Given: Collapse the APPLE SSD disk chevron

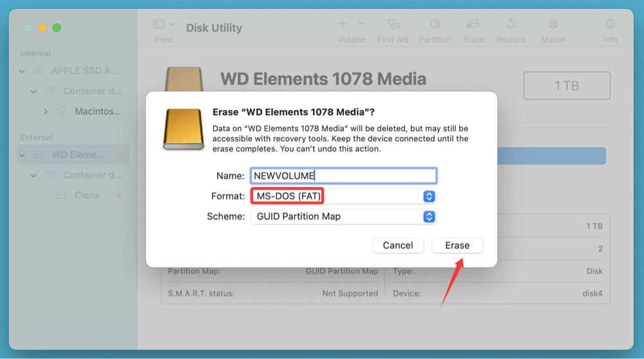Looking at the screenshot, I should pos(22,71).
